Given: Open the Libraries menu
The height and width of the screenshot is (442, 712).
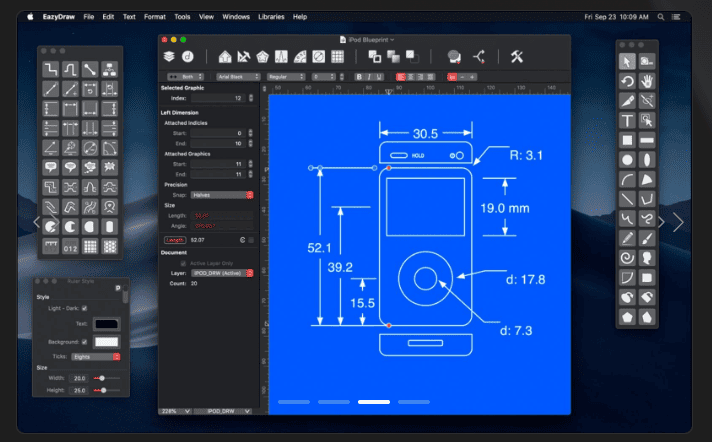Looking at the screenshot, I should [271, 17].
